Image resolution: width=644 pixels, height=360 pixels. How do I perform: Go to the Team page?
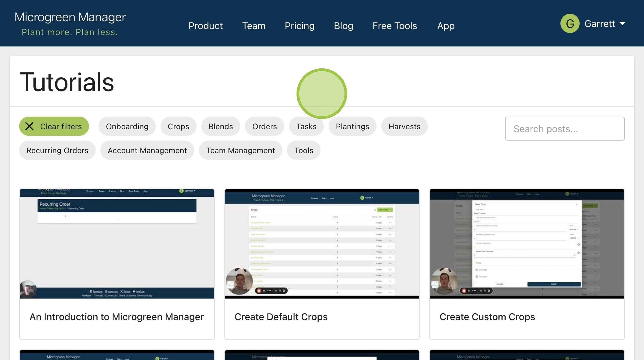click(x=254, y=26)
